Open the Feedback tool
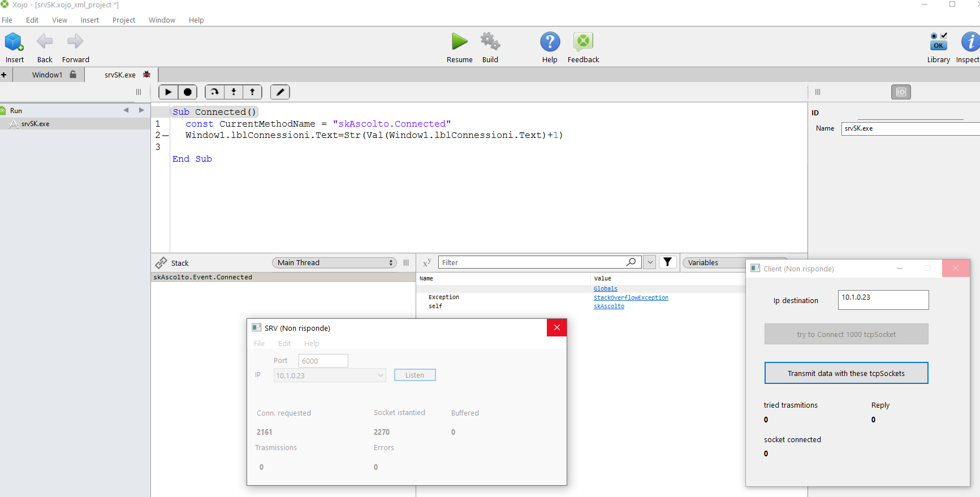This screenshot has width=980, height=497. point(583,41)
